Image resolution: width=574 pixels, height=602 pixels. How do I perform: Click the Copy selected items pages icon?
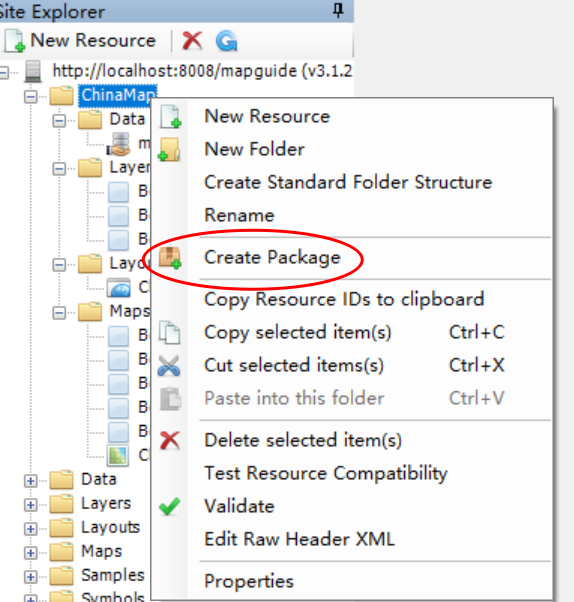pos(169,332)
